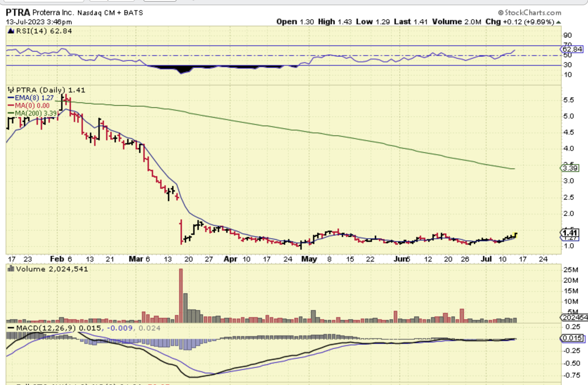588x385 pixels.
Task: Click the 27 date label on date axis
Action: (x=209, y=259)
